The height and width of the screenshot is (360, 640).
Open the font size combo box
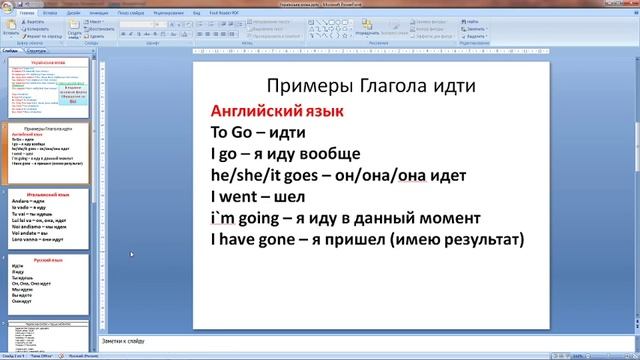pos(161,24)
